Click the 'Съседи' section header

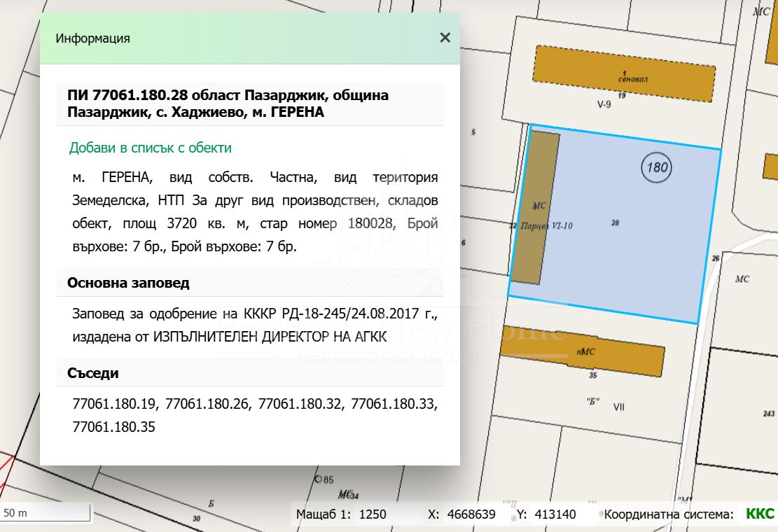pyautogui.click(x=93, y=373)
